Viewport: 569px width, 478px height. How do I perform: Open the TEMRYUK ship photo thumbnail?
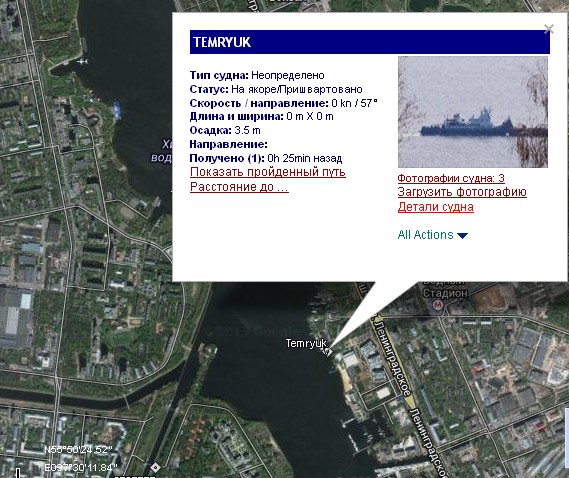click(473, 112)
